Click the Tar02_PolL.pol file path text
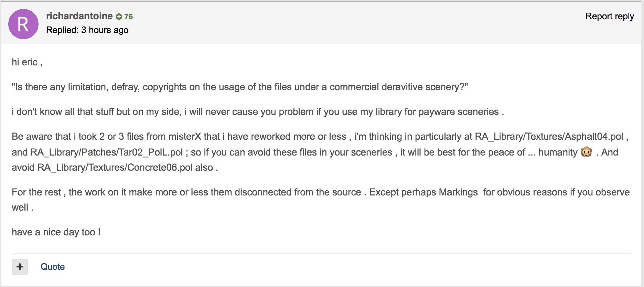 pos(107,152)
